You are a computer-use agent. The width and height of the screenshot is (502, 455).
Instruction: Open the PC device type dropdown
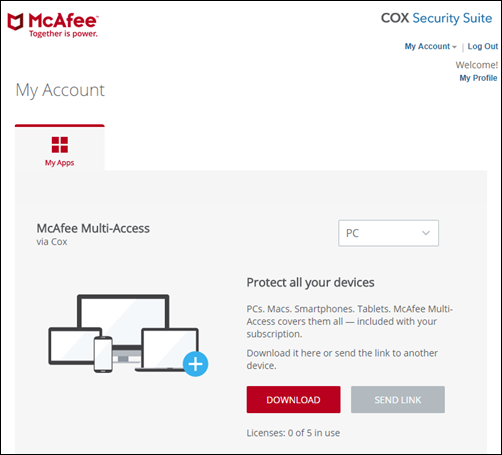[x=388, y=233]
